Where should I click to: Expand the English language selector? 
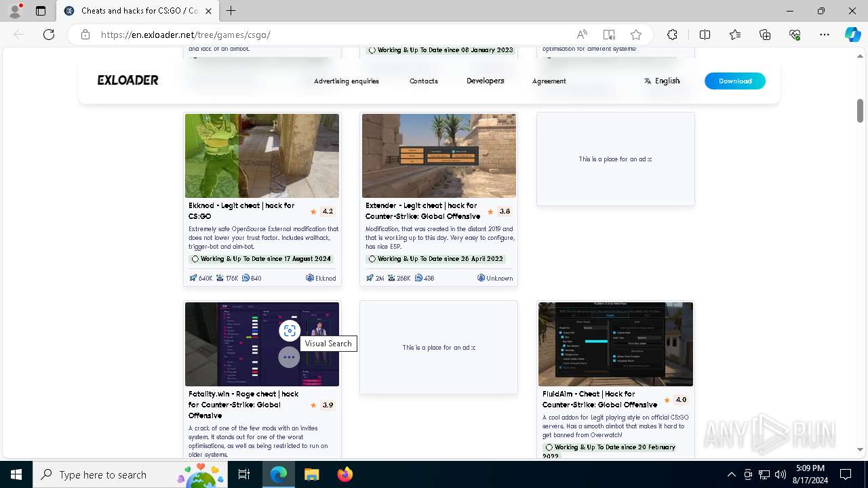(x=662, y=81)
